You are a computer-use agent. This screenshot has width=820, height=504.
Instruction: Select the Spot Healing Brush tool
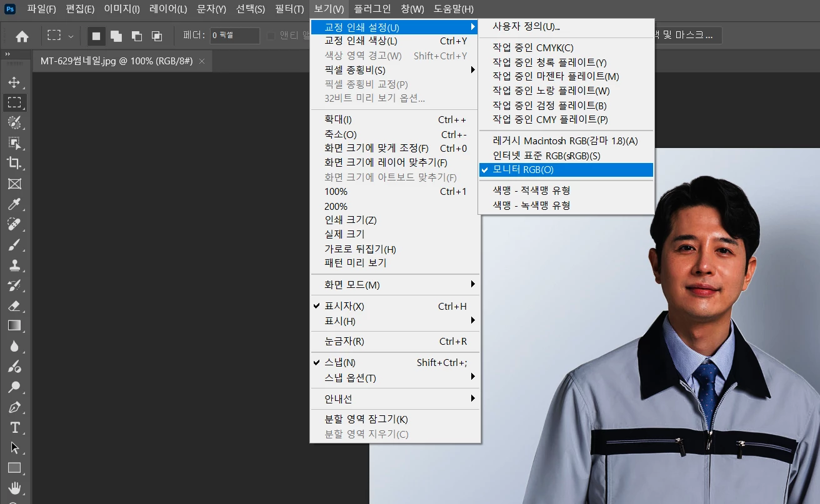tap(14, 224)
